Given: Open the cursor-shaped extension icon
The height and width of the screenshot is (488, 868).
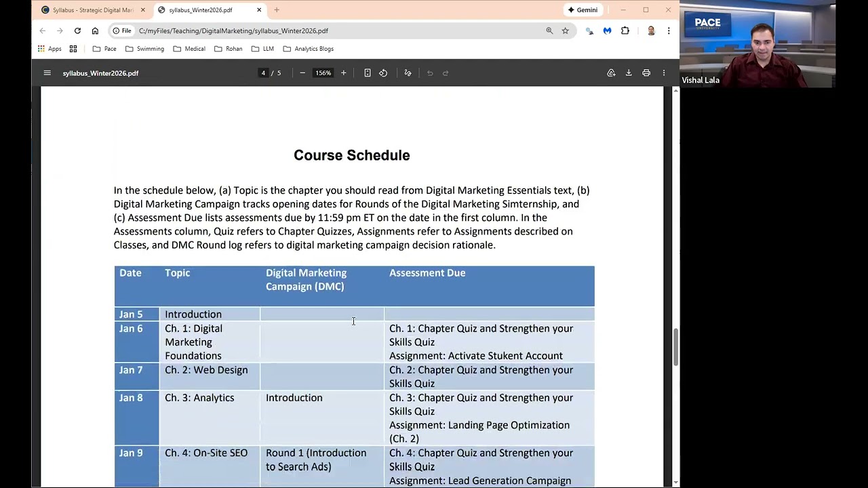Looking at the screenshot, I should 589,30.
